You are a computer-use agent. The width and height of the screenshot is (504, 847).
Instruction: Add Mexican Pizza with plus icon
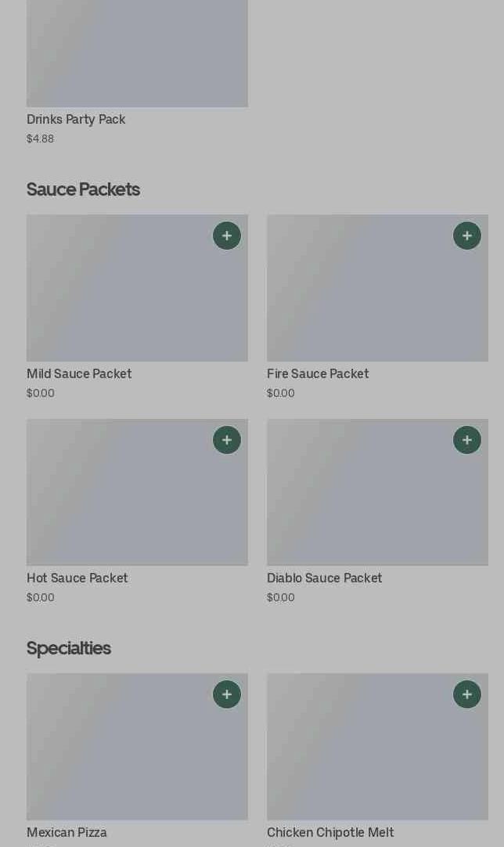(x=227, y=694)
